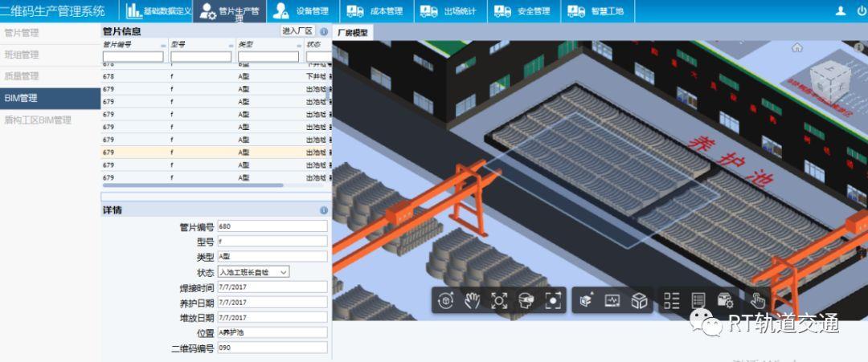Click the 堆放日期 date field

(272, 317)
